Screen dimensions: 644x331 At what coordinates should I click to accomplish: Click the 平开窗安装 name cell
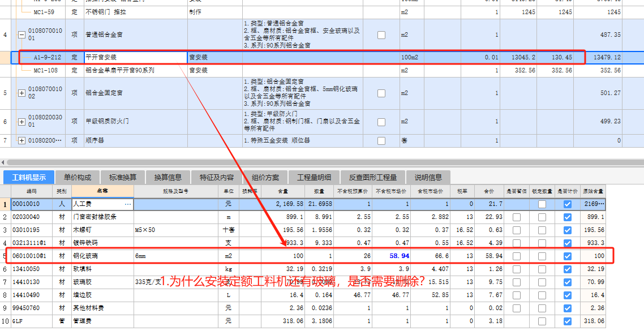tap(136, 58)
